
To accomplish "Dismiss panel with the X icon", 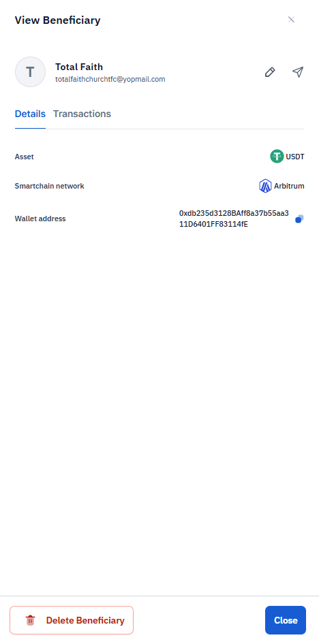I will coord(292,20).
